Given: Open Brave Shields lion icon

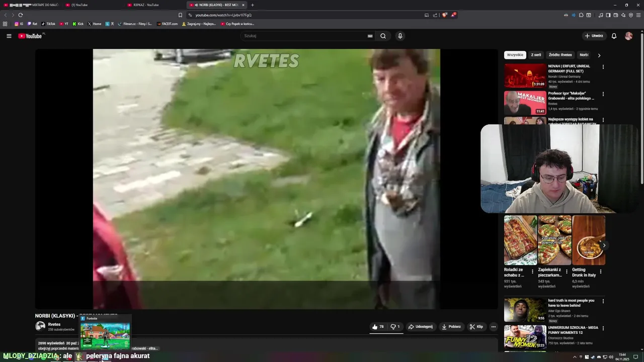Looking at the screenshot, I should [x=444, y=15].
